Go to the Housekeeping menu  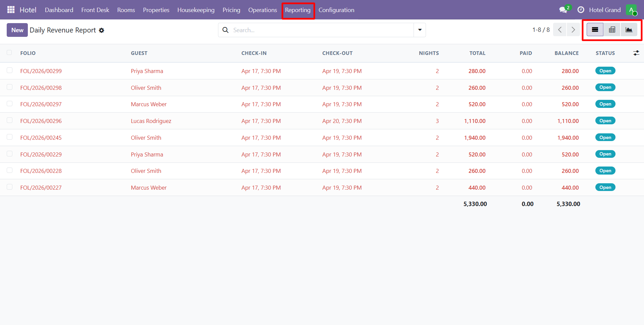196,10
